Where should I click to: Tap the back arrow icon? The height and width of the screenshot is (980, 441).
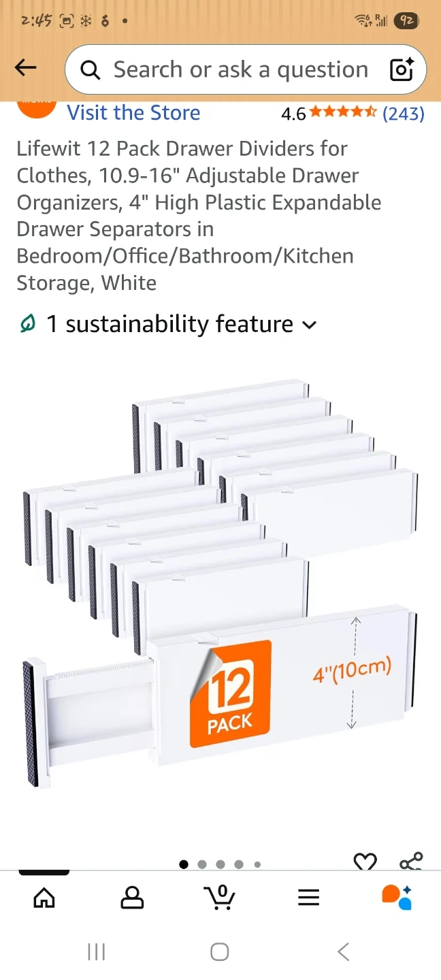point(26,68)
